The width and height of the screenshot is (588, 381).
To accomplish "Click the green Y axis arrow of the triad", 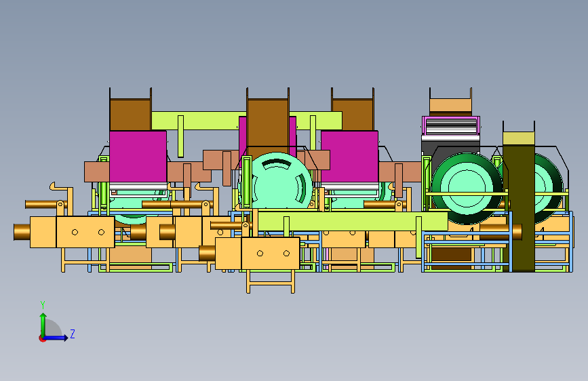I will [43, 325].
